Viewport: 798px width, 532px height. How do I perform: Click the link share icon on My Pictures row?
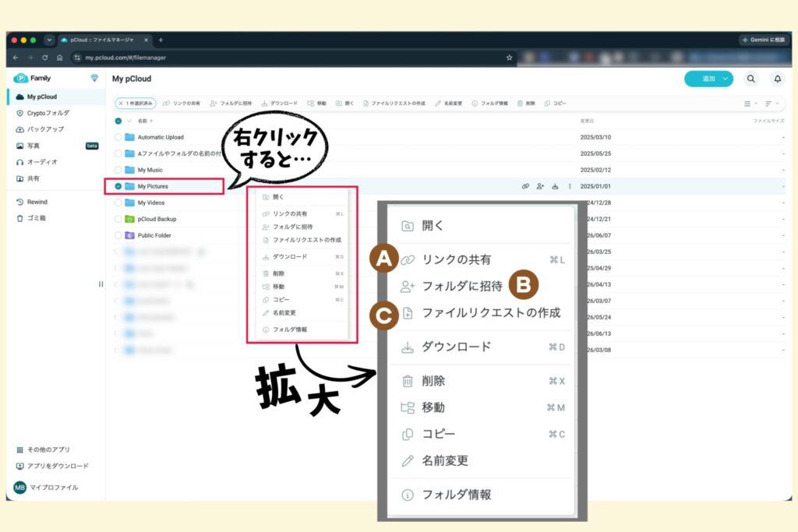tap(526, 186)
